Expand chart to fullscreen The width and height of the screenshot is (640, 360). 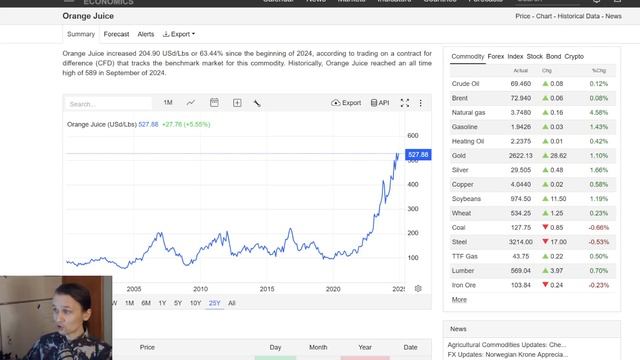pos(404,103)
